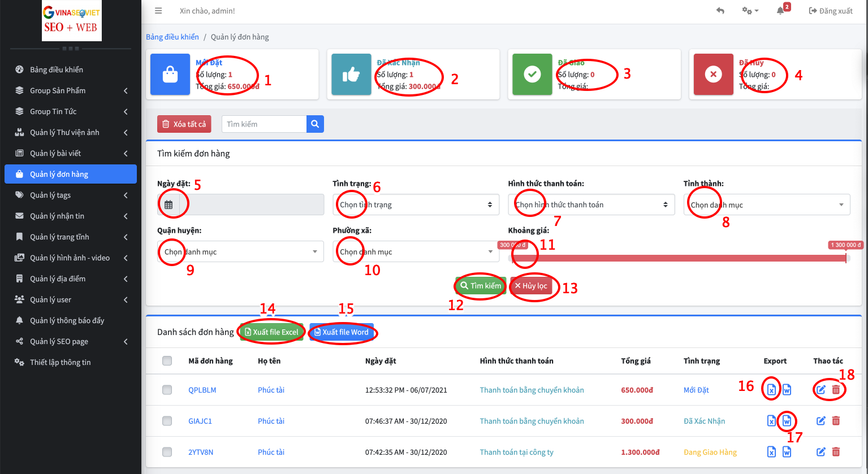Screen dimensions: 868x474
Task: Open Quản lý tags sidebar item
Action: [71, 195]
